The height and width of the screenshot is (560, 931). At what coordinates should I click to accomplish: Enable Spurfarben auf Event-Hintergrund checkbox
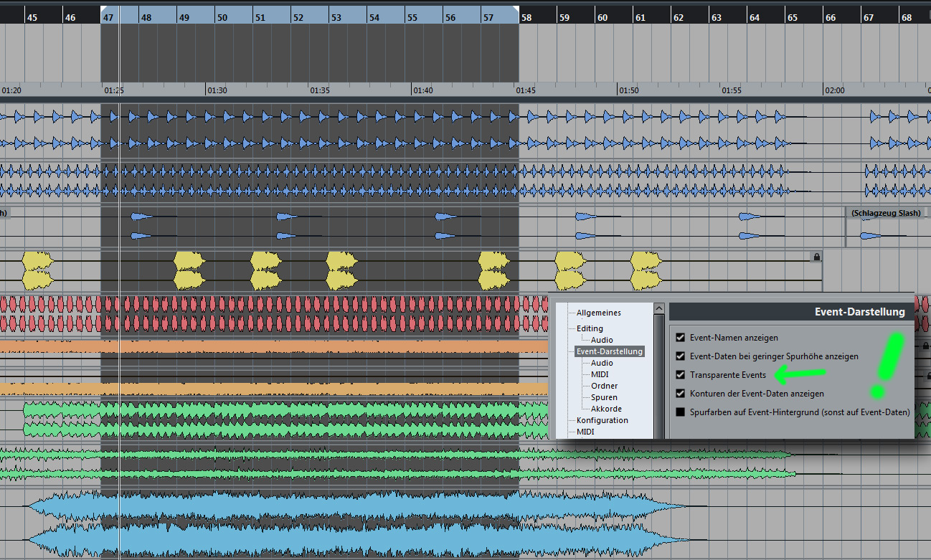pyautogui.click(x=681, y=412)
